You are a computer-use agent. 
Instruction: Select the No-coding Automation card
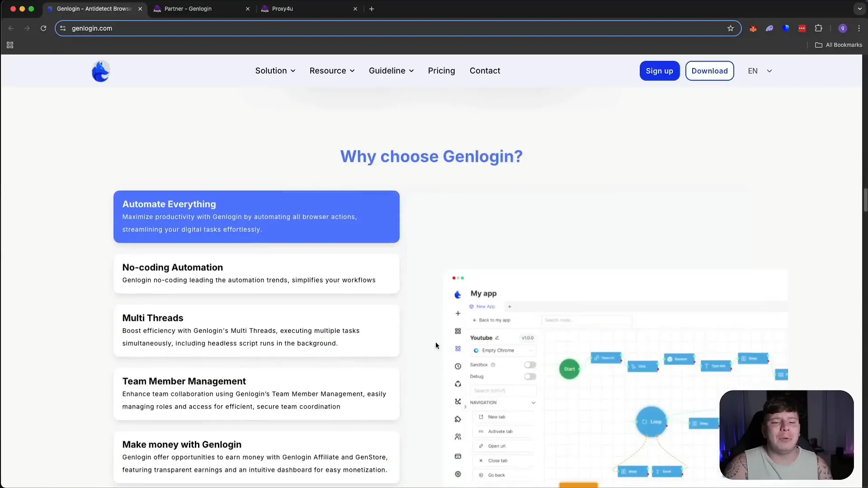pyautogui.click(x=256, y=273)
